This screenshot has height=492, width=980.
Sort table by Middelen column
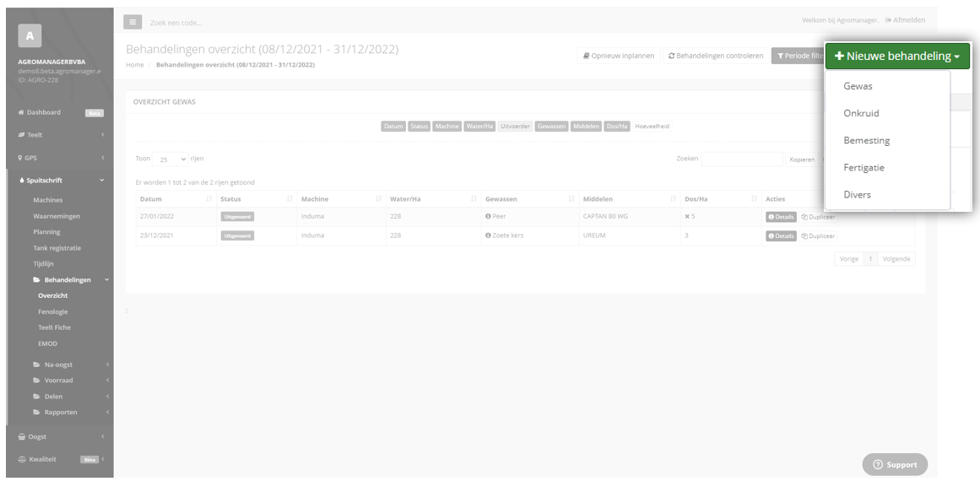629,199
